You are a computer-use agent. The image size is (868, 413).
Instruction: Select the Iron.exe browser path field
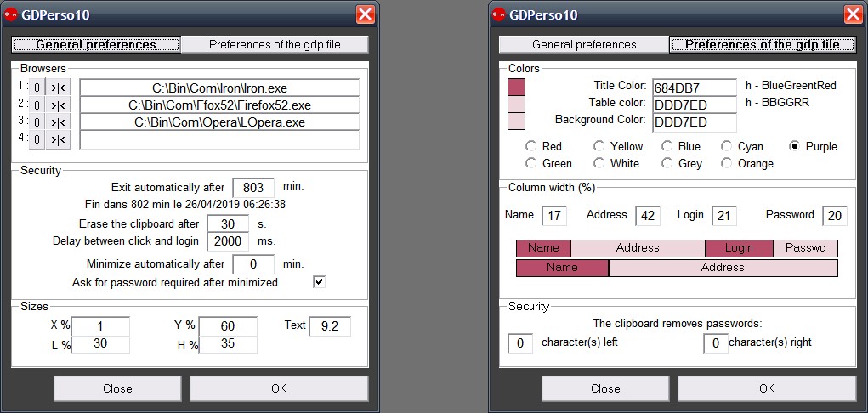tap(219, 88)
